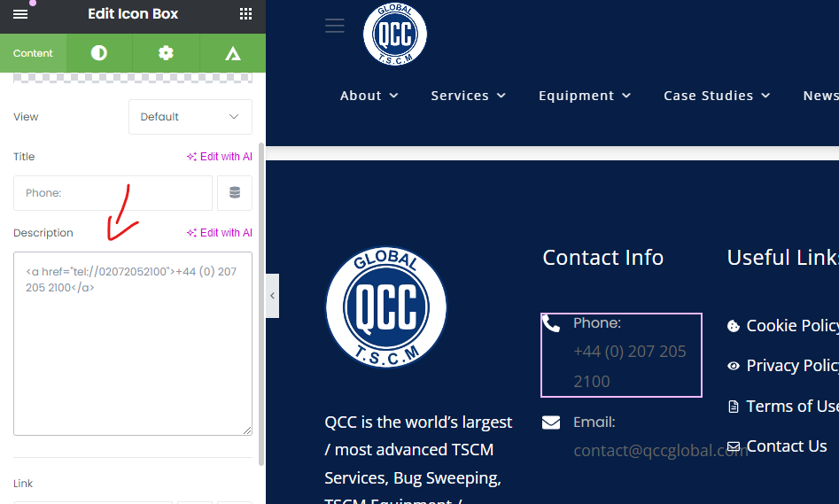839x504 pixels.
Task: Click the eye icon beside Privacy Policy
Action: 734,366
